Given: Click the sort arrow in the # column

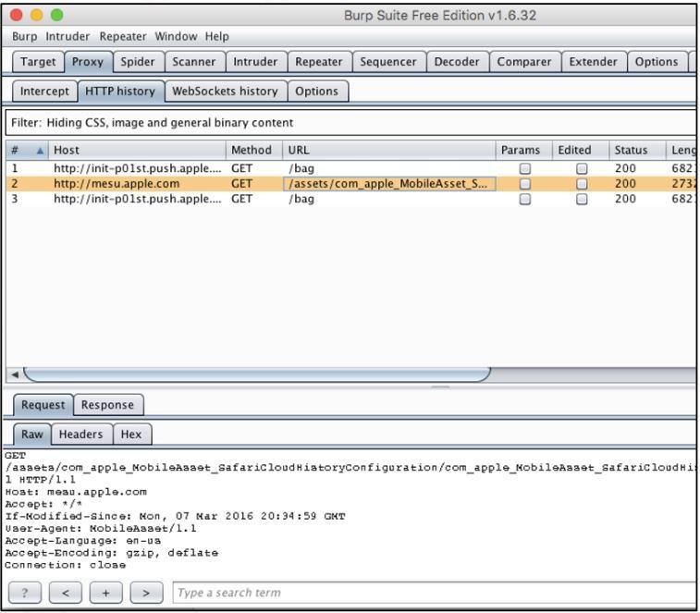Looking at the screenshot, I should [40, 151].
